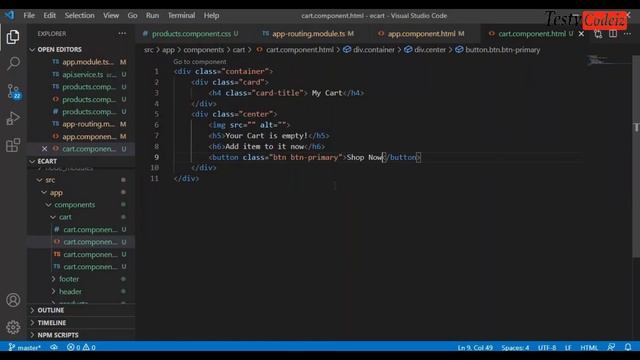Click the master branch indicator in status bar

click(x=24, y=347)
